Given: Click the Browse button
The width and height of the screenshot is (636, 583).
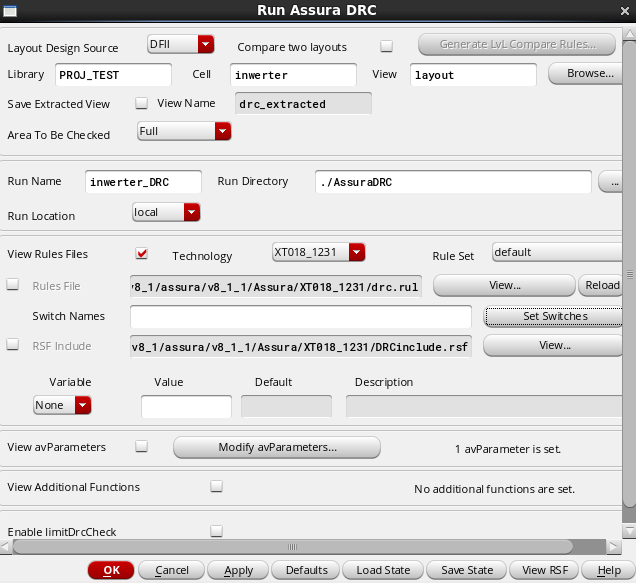Looking at the screenshot, I should click(x=585, y=73).
